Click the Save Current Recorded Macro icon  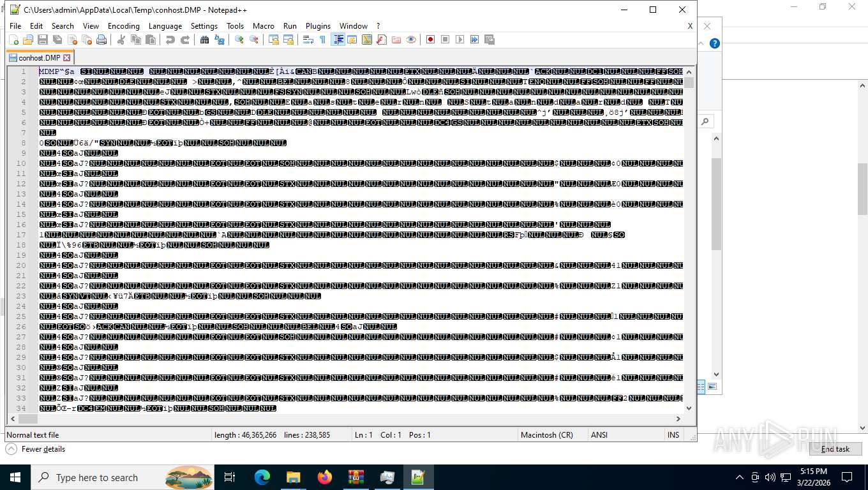coord(490,40)
